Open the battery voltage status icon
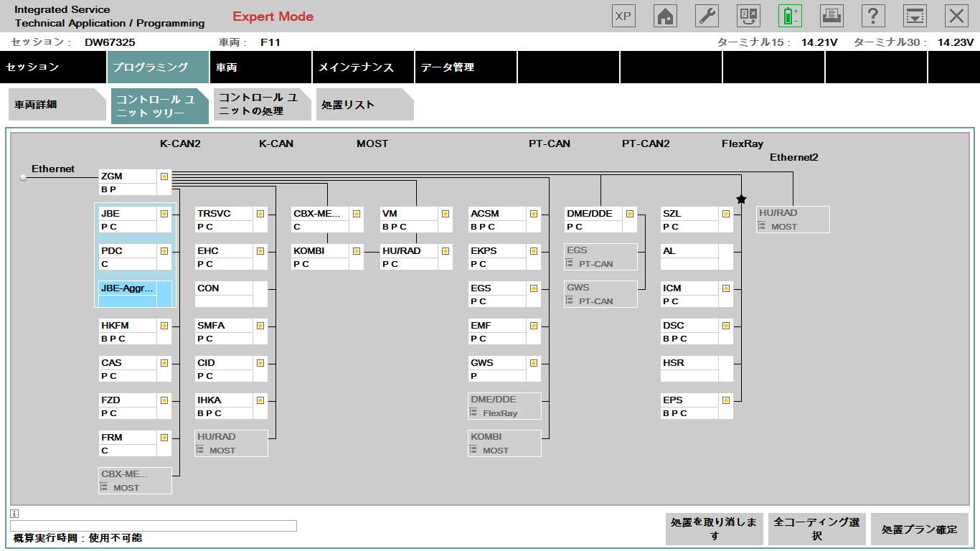Image resolution: width=980 pixels, height=551 pixels. tap(790, 16)
